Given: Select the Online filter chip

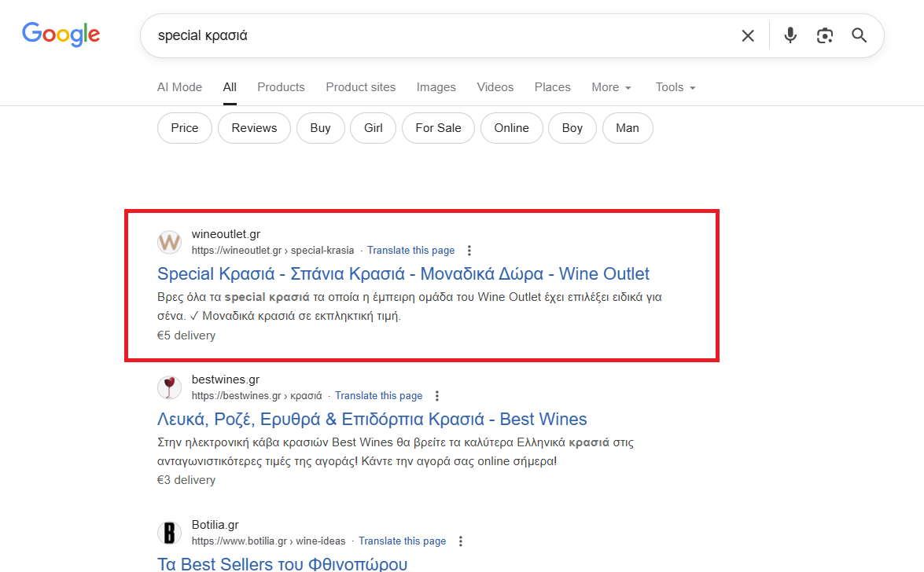Looking at the screenshot, I should pyautogui.click(x=511, y=128).
